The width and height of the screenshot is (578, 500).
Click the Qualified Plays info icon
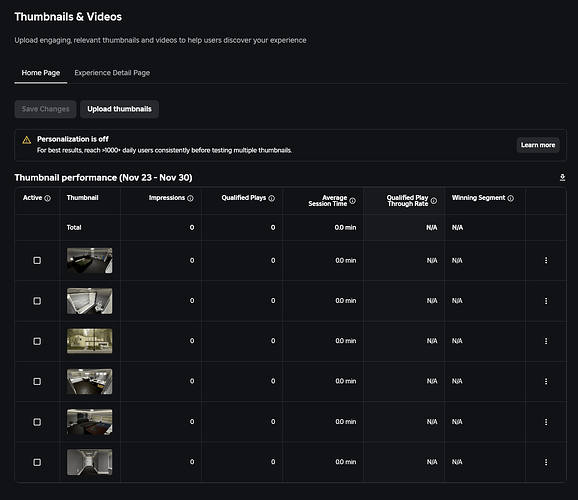pos(272,198)
